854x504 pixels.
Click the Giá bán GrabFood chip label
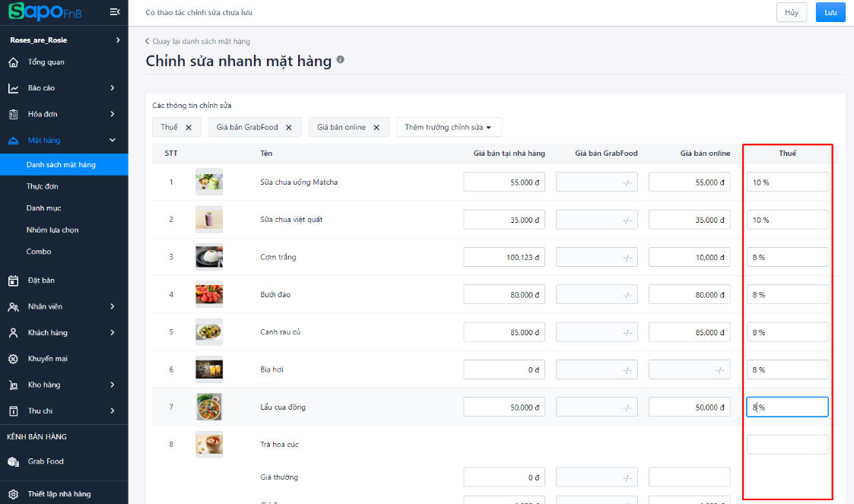tap(247, 127)
